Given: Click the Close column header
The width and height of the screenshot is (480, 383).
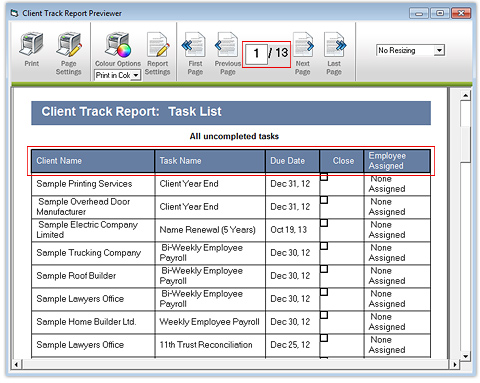Looking at the screenshot, I should (342, 161).
